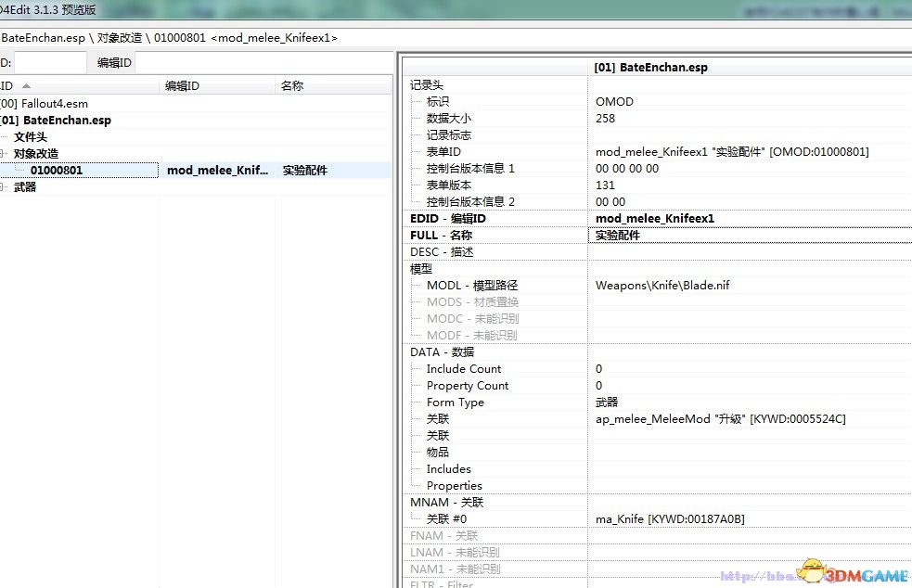
Task: Select the 关联 #0 label
Action: point(446,518)
